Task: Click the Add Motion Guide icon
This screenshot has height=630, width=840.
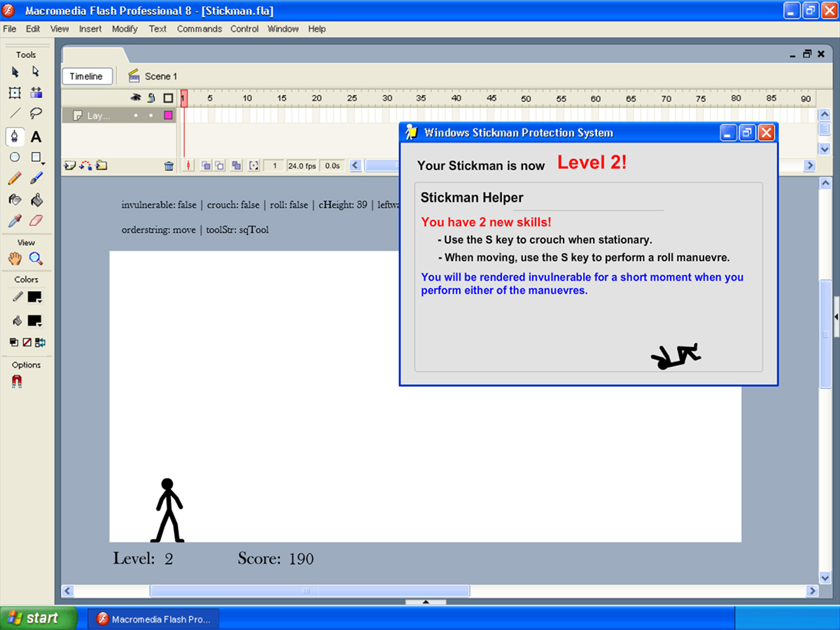Action: click(86, 166)
